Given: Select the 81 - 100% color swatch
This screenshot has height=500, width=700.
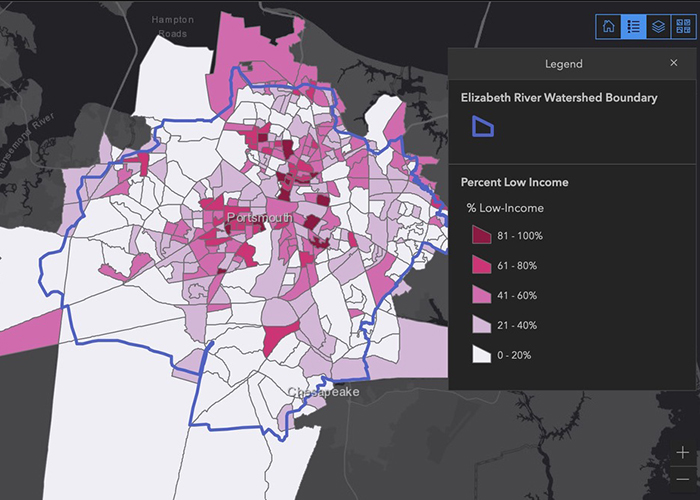Looking at the screenshot, I should pyautogui.click(x=483, y=236).
